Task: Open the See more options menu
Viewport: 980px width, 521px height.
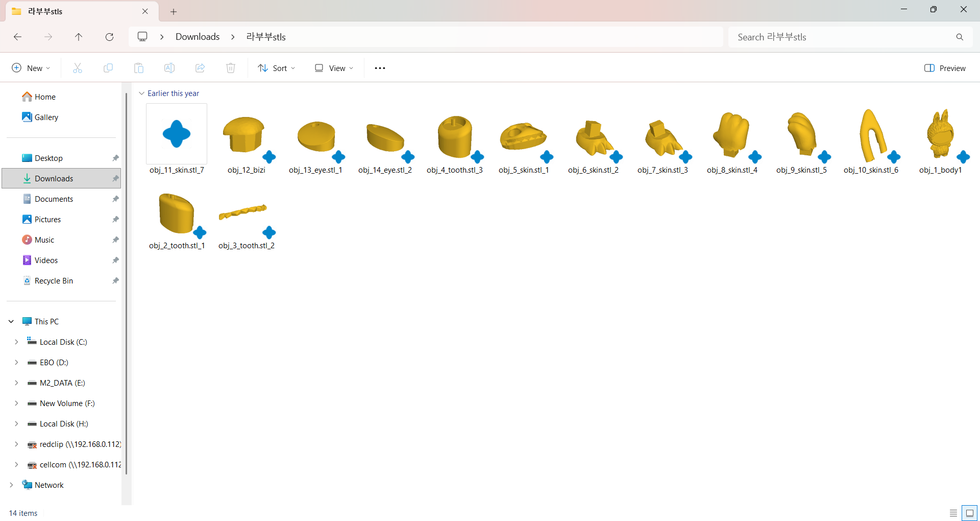Action: 380,68
